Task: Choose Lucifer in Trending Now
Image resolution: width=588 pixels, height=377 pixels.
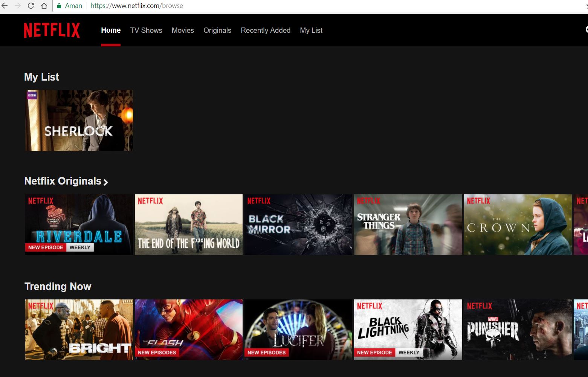Action: pyautogui.click(x=298, y=330)
